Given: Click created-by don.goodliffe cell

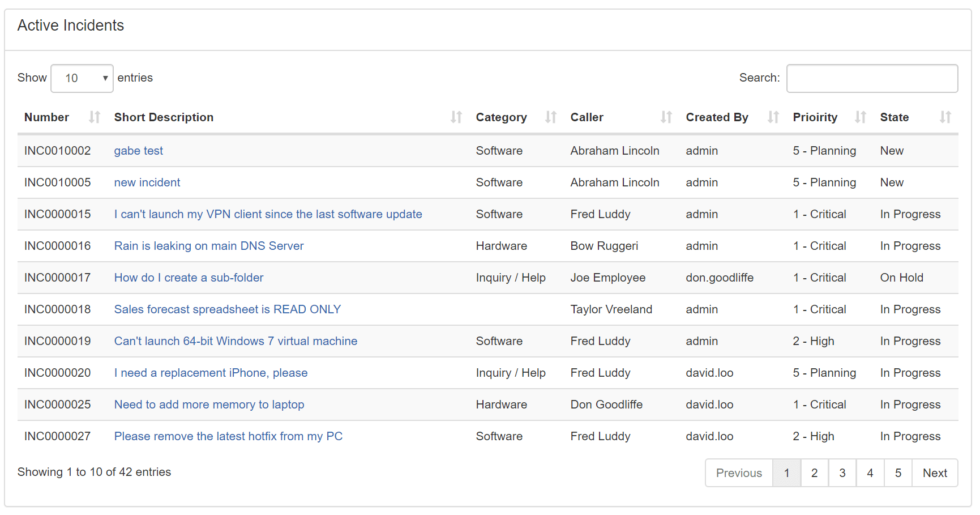Looking at the screenshot, I should pos(720,278).
